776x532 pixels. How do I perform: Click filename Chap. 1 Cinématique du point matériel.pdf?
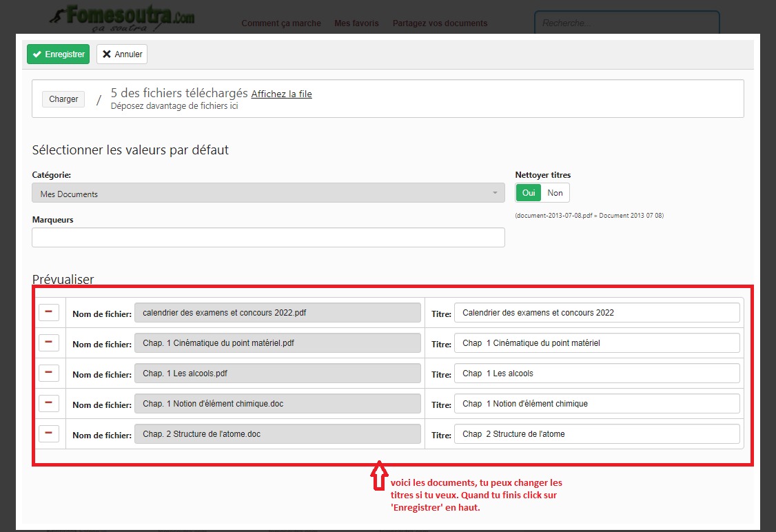pos(278,343)
